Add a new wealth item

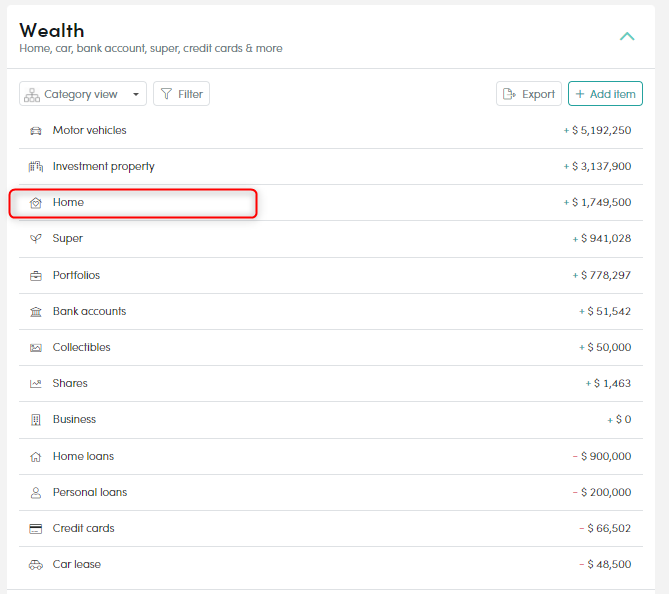coord(605,94)
